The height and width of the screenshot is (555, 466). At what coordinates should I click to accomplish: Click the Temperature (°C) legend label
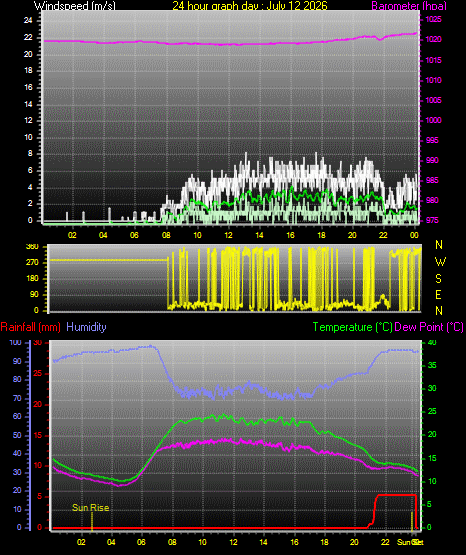pos(352,327)
